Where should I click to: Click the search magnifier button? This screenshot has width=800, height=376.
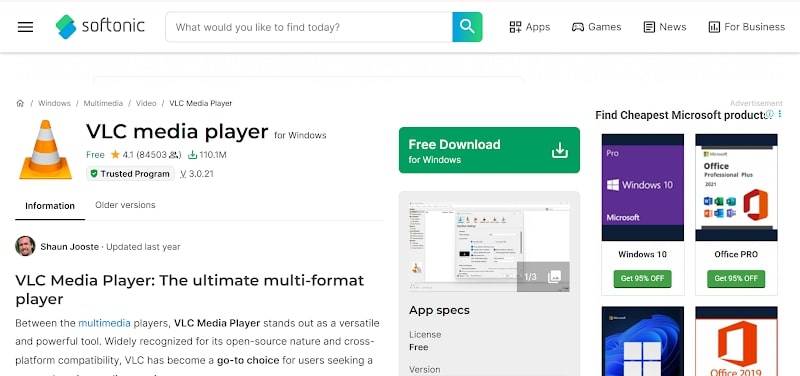pos(467,27)
